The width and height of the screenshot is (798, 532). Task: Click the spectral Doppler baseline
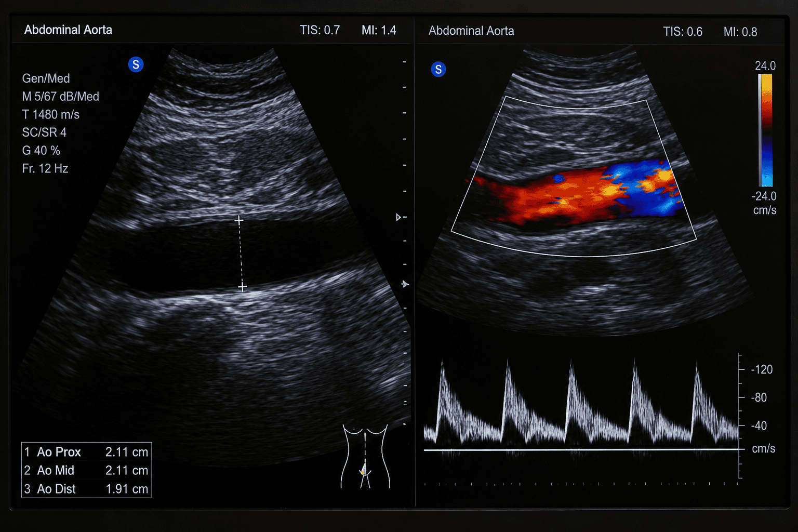[581, 449]
